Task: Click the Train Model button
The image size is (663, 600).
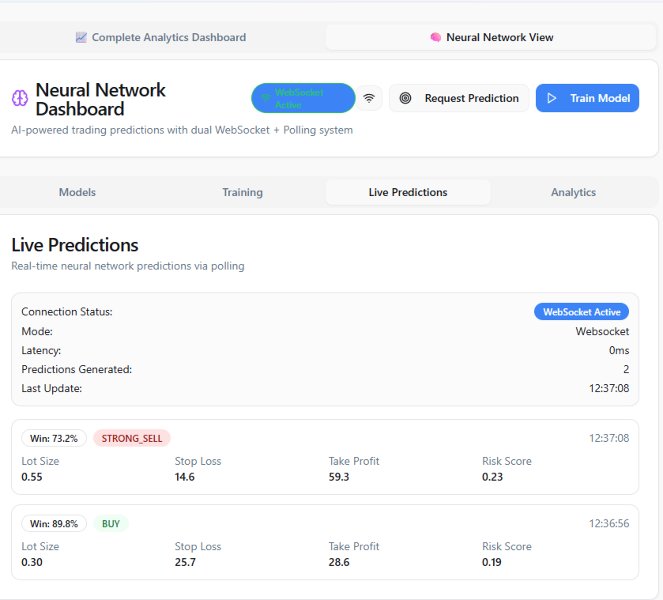Action: point(587,98)
